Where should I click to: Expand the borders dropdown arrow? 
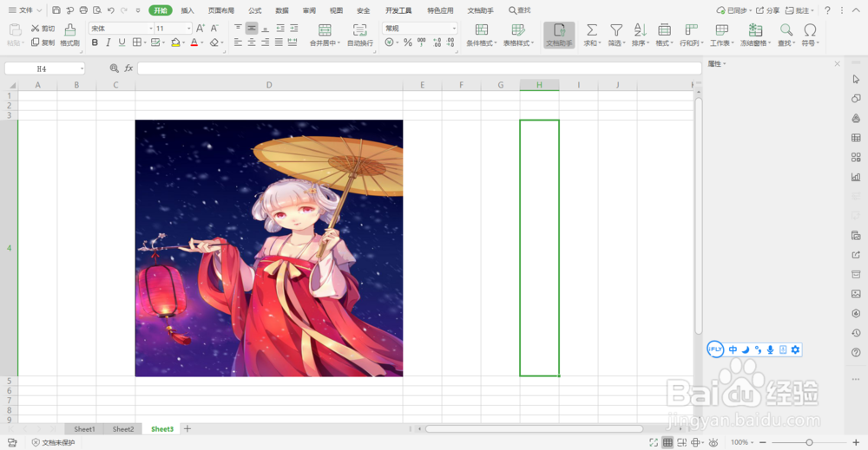144,42
